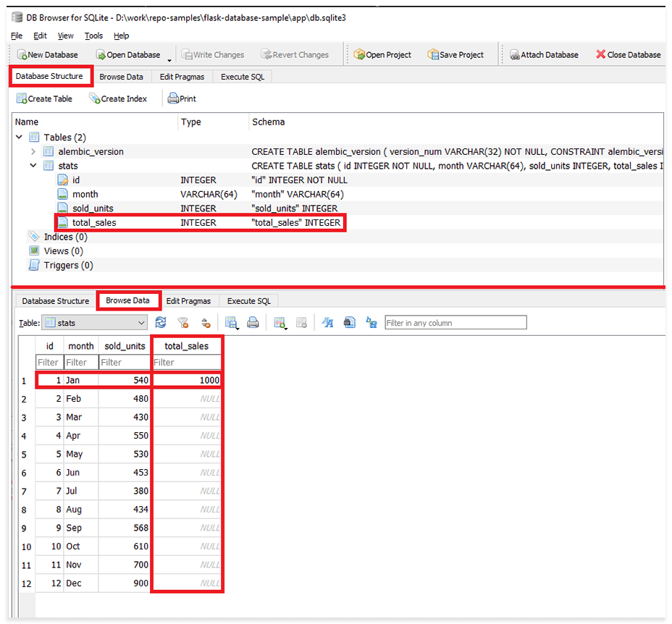Image resolution: width=672 pixels, height=624 pixels.
Task: Refresh the stats table data
Action: [x=160, y=321]
